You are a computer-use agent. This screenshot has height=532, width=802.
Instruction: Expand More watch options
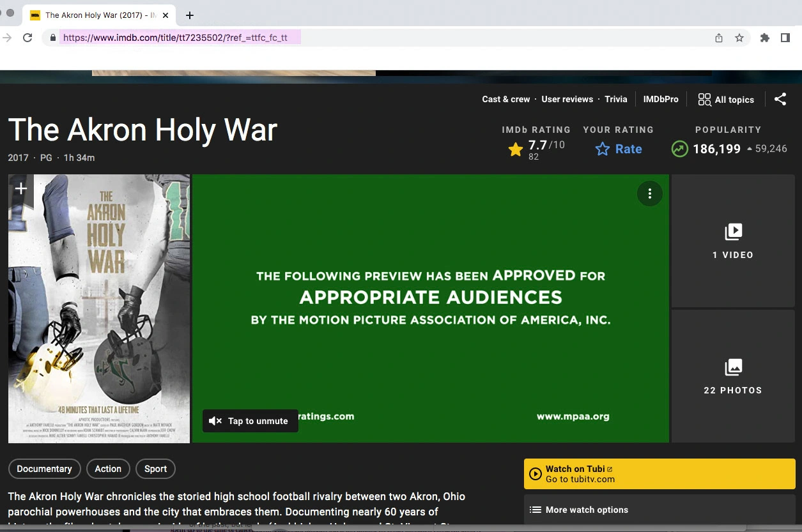click(659, 510)
